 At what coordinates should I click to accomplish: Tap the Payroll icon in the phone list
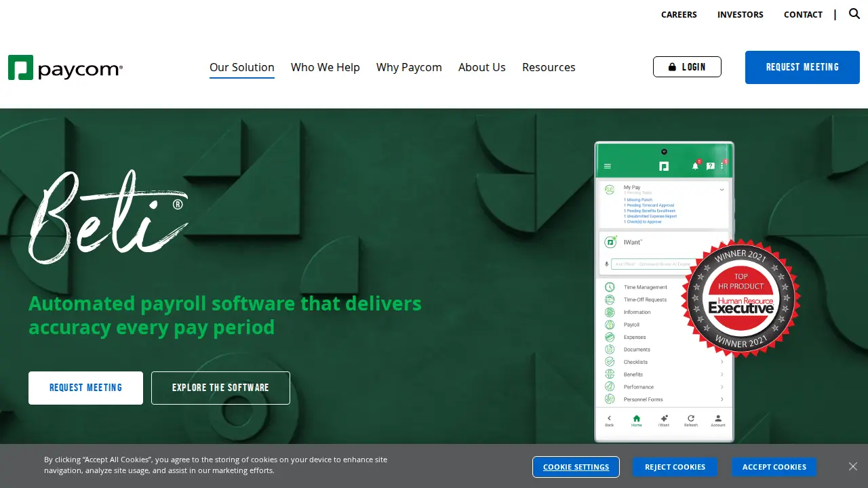[610, 325]
